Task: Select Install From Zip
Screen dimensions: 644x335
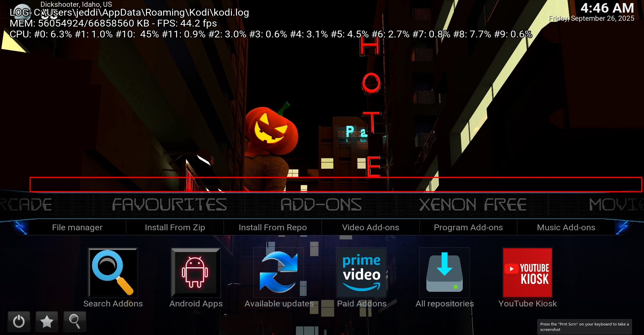Action: point(175,227)
